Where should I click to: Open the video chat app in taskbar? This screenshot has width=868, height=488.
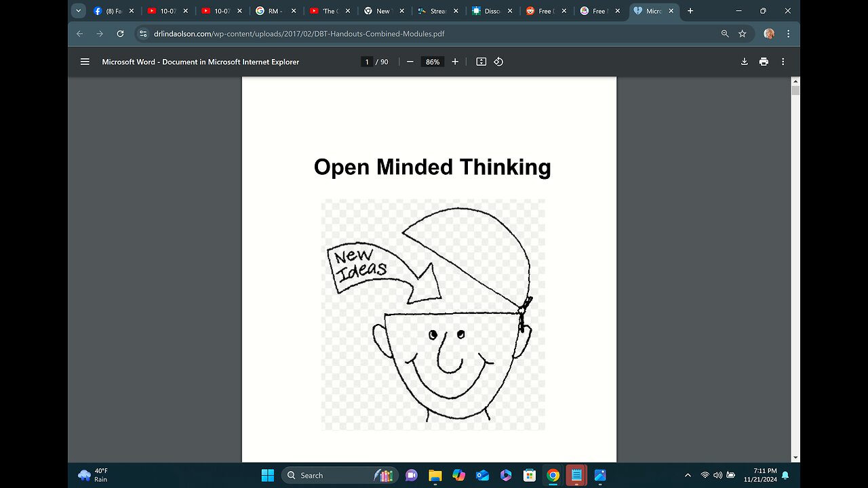click(411, 475)
